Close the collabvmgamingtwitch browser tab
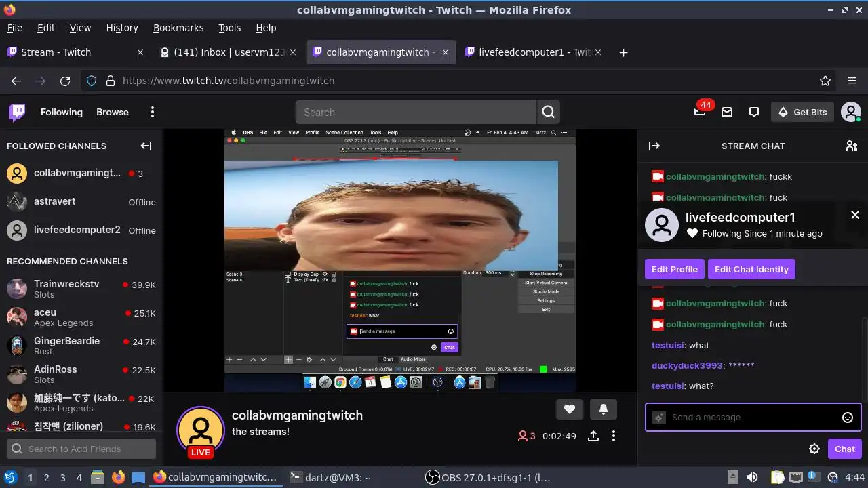Image resolution: width=868 pixels, height=488 pixels. (x=446, y=52)
